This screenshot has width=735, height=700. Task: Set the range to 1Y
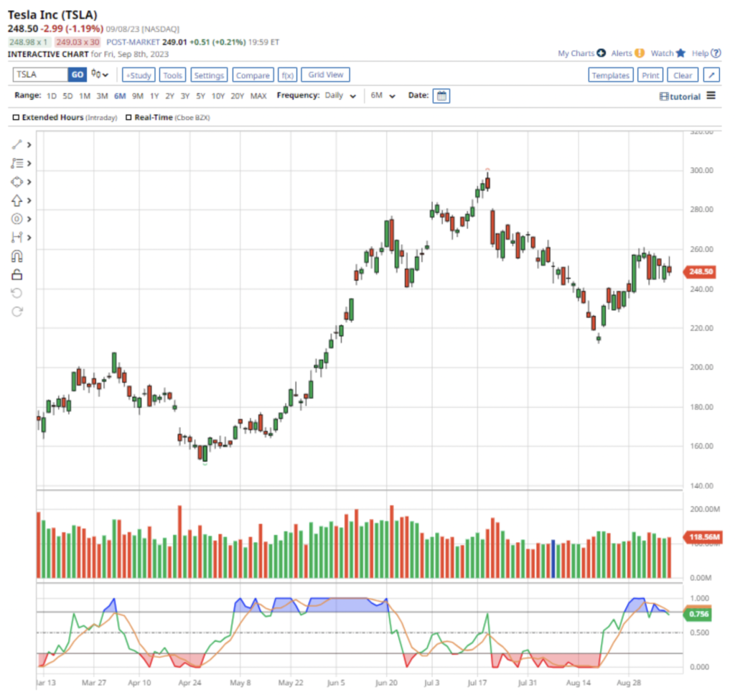click(155, 96)
